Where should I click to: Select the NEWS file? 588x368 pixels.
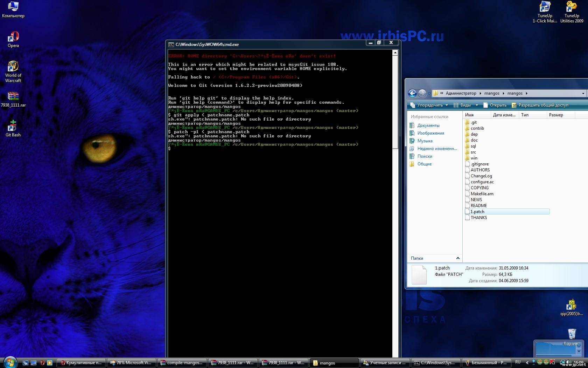(474, 200)
